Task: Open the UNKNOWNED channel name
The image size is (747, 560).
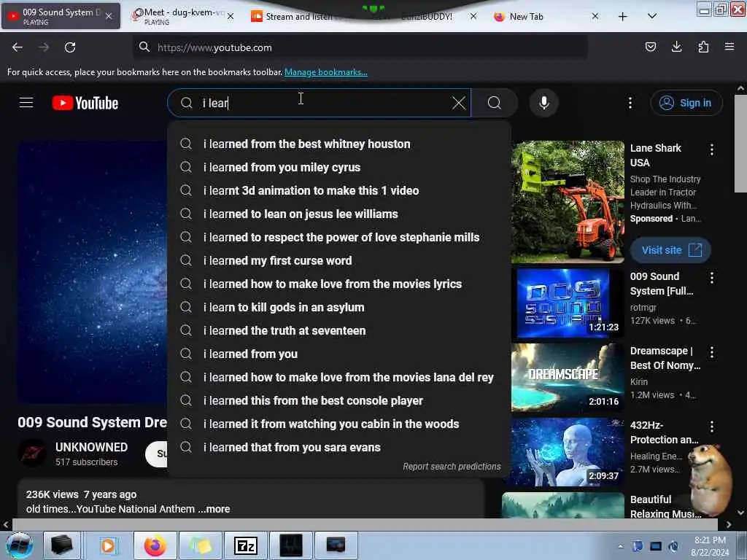Action: [91, 447]
